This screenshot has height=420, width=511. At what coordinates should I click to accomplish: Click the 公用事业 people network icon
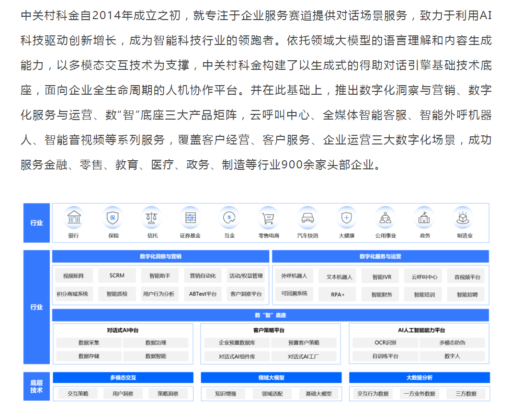[x=386, y=218]
